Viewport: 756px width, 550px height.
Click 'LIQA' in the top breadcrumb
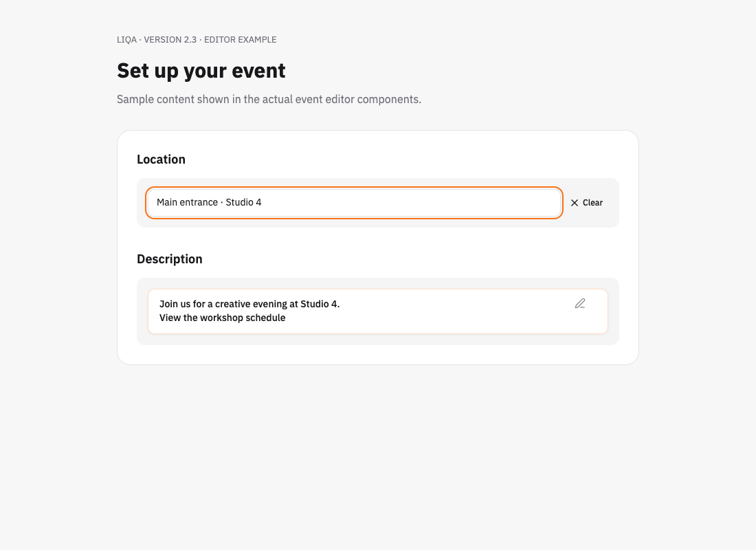pyautogui.click(x=127, y=40)
